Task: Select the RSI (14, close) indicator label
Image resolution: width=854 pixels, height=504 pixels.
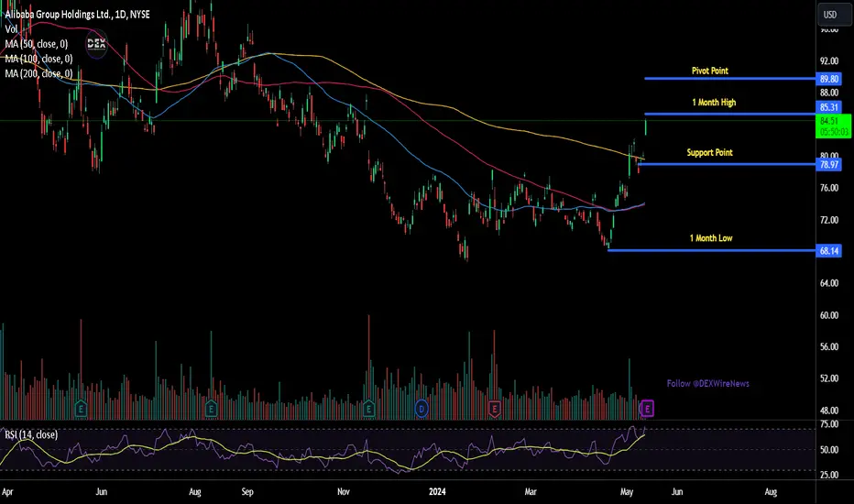Action: point(31,434)
